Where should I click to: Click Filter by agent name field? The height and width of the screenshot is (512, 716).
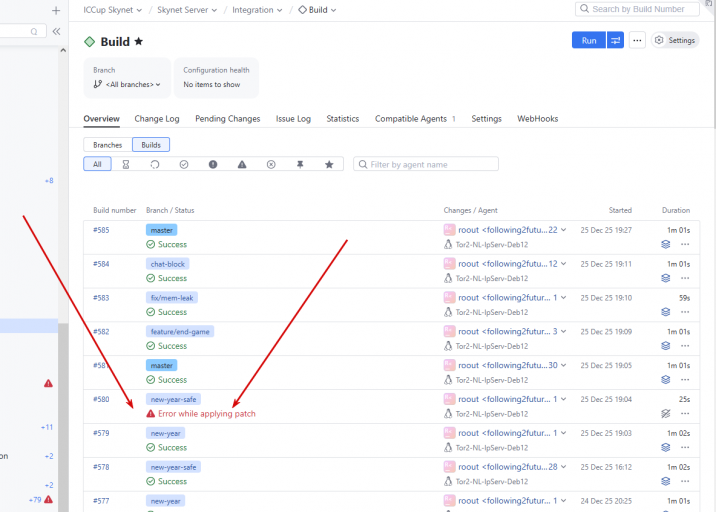[x=426, y=164]
